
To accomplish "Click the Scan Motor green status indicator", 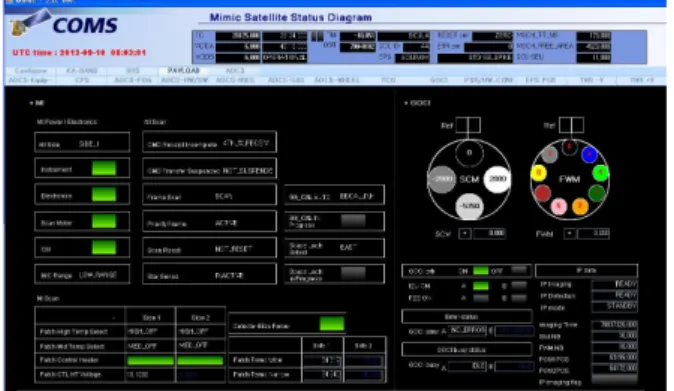I will coord(104,221).
